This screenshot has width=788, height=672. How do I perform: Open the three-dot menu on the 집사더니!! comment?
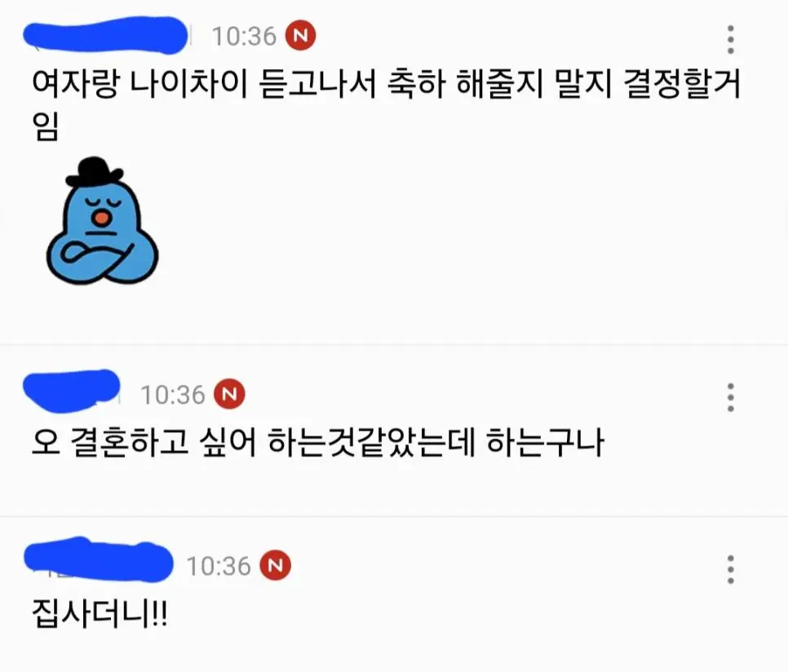tap(731, 569)
